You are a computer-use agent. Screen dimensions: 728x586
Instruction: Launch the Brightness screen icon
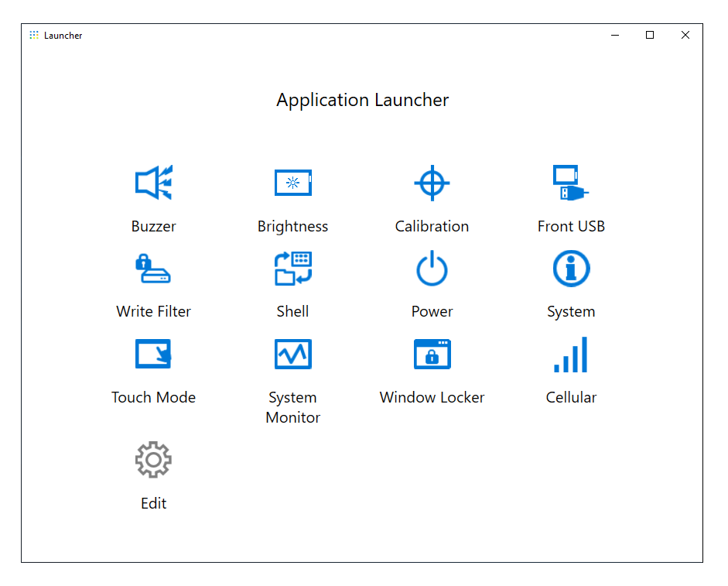click(292, 183)
